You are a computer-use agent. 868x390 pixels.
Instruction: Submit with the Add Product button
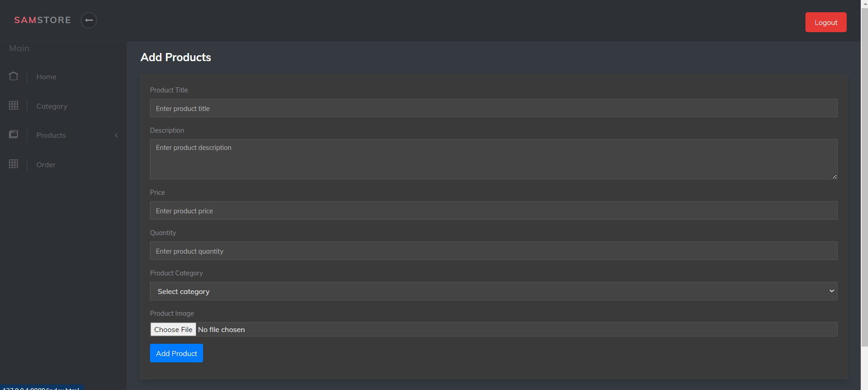point(176,353)
